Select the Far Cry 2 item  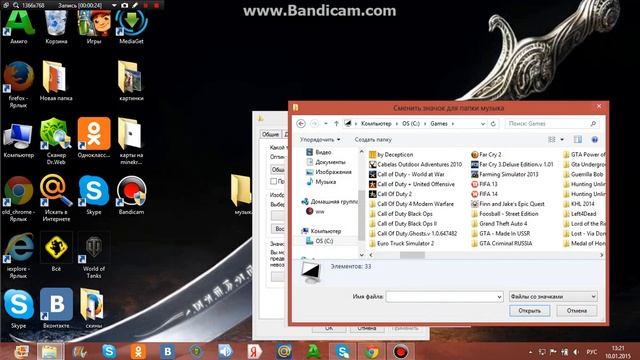click(x=486, y=155)
